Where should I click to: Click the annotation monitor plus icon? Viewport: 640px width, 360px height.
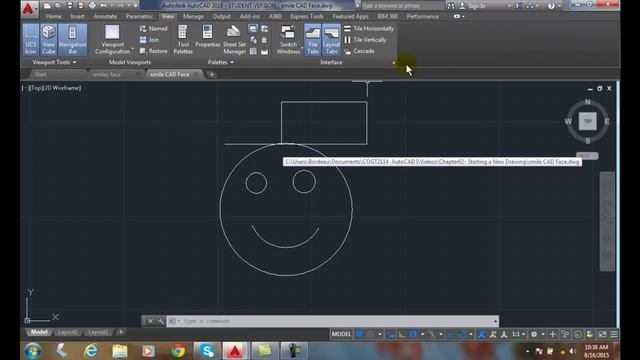click(x=553, y=334)
